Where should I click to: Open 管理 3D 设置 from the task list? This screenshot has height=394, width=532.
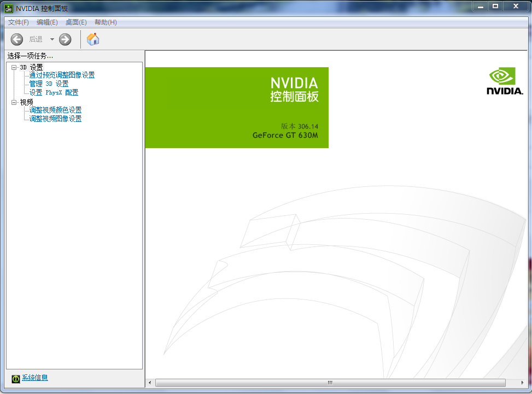click(49, 84)
